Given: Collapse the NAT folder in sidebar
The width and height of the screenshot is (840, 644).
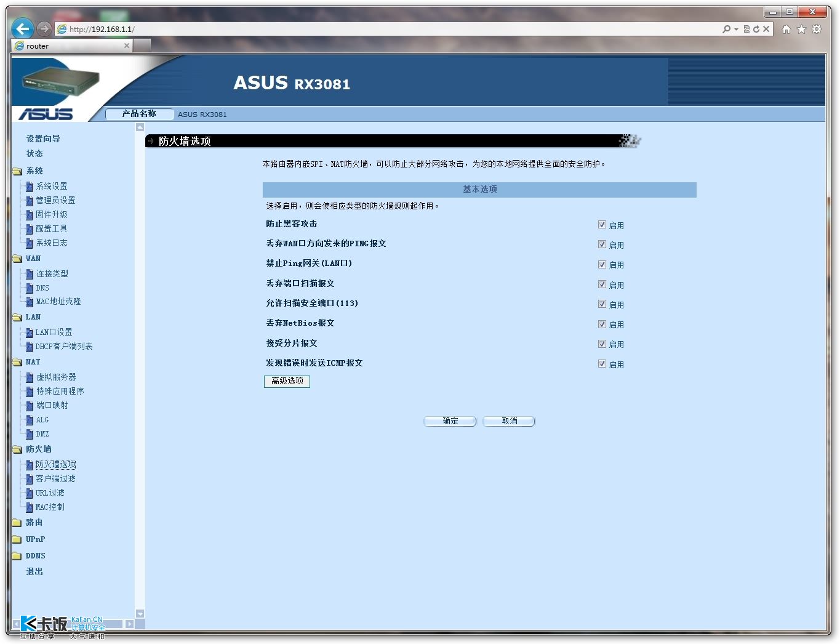Looking at the screenshot, I should pos(17,362).
